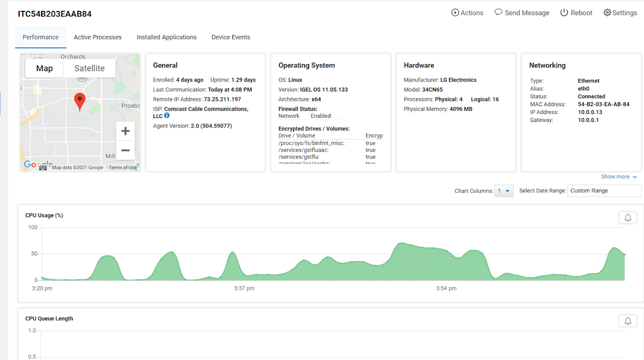This screenshot has height=360, width=644.
Task: Open the Installed Applications tab
Action: coord(167,37)
